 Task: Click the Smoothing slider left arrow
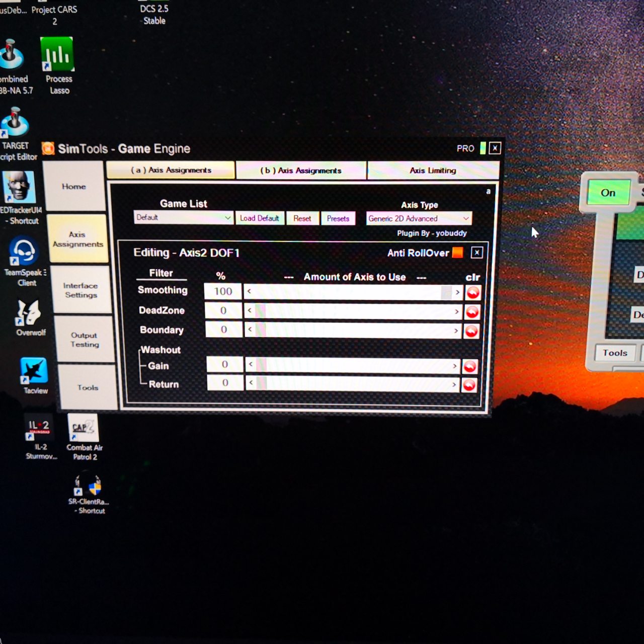point(249,291)
